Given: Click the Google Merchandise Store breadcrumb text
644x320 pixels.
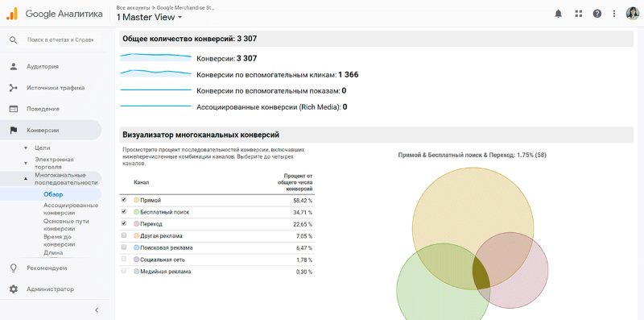Looking at the screenshot, I should coord(185,7).
